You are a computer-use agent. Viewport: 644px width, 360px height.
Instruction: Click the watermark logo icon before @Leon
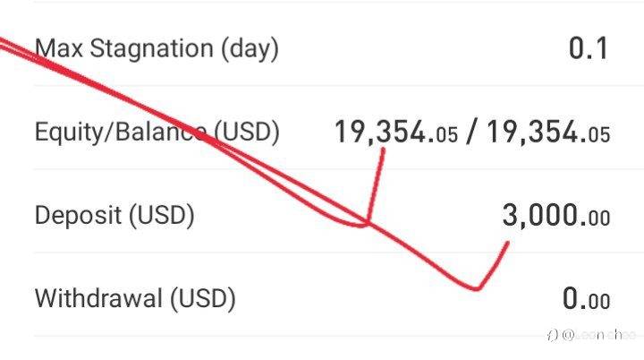pyautogui.click(x=553, y=335)
